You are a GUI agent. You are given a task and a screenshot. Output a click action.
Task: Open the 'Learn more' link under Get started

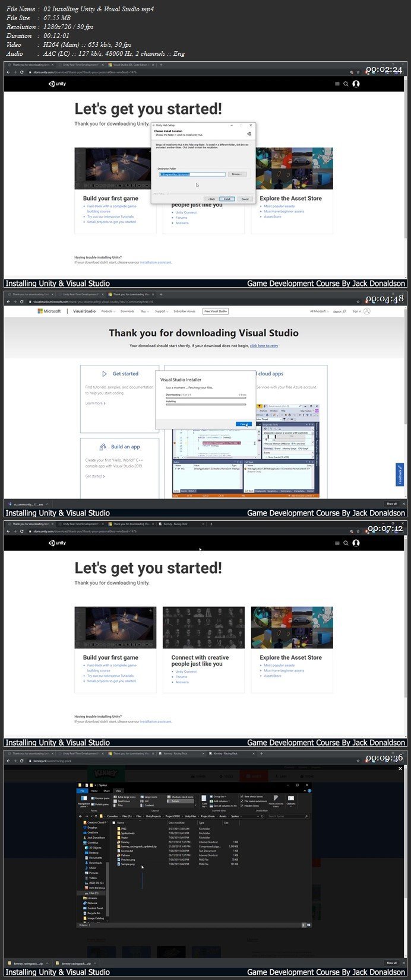(96, 403)
